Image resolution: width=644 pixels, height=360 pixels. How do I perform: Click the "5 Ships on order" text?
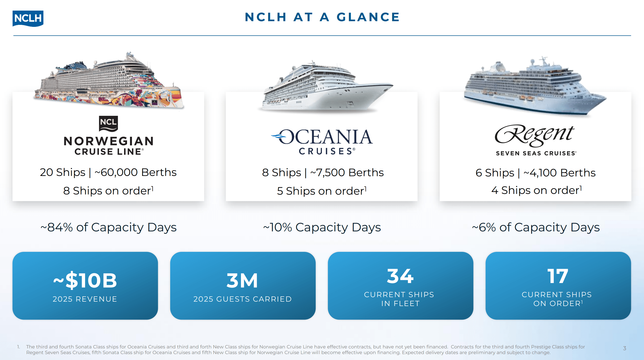pos(321,191)
